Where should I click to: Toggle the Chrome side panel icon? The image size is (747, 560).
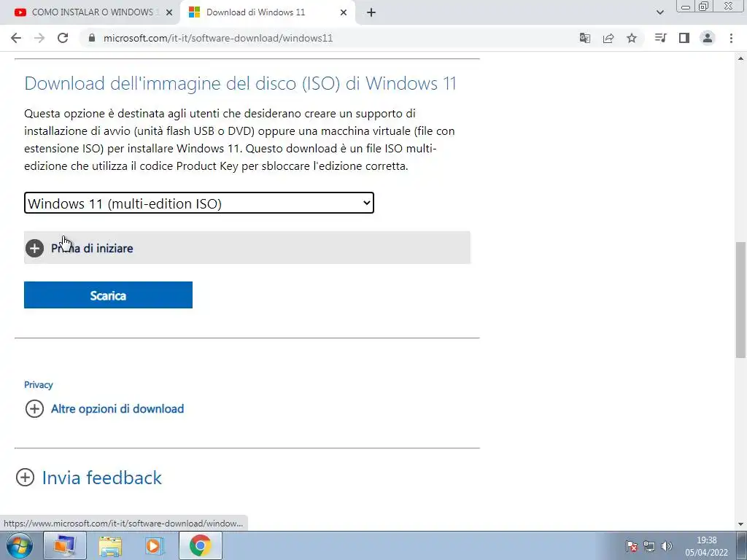684,38
